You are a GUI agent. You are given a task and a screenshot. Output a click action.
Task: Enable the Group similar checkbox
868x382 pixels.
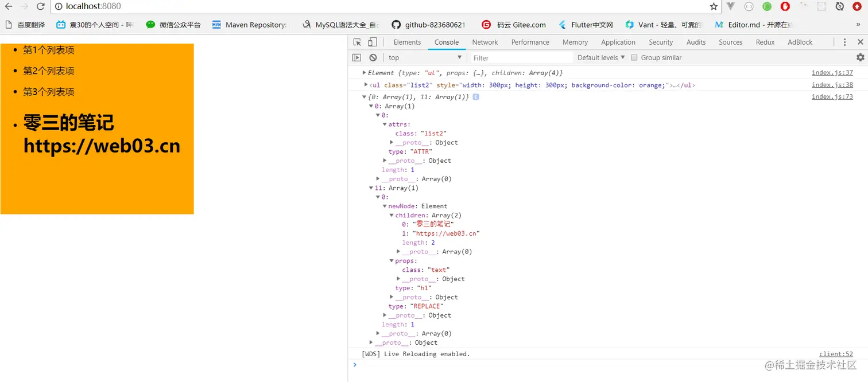634,57
